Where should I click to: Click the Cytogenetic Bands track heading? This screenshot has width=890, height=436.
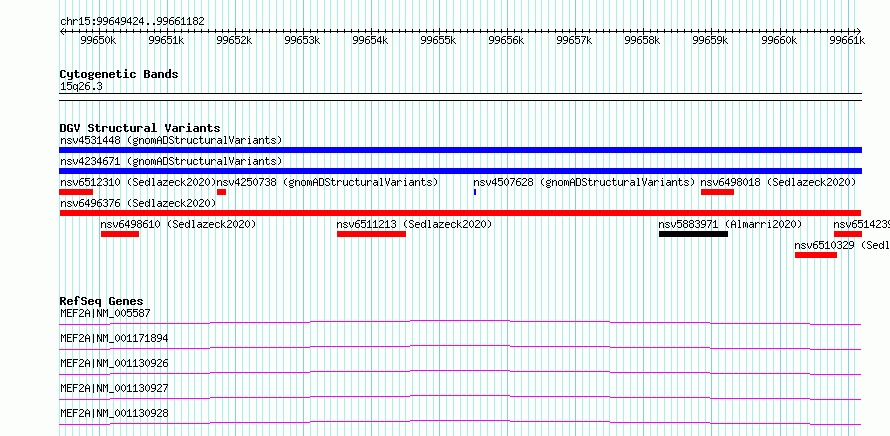119,74
